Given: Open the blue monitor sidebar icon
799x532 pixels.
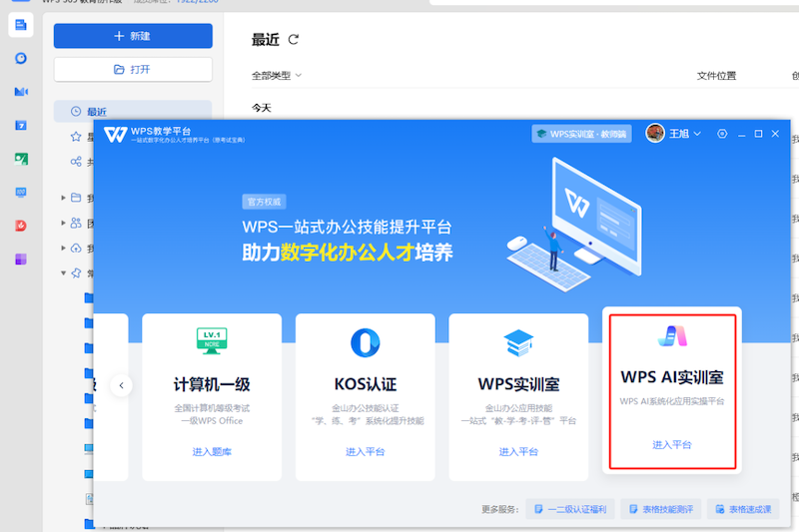Looking at the screenshot, I should tap(21, 193).
